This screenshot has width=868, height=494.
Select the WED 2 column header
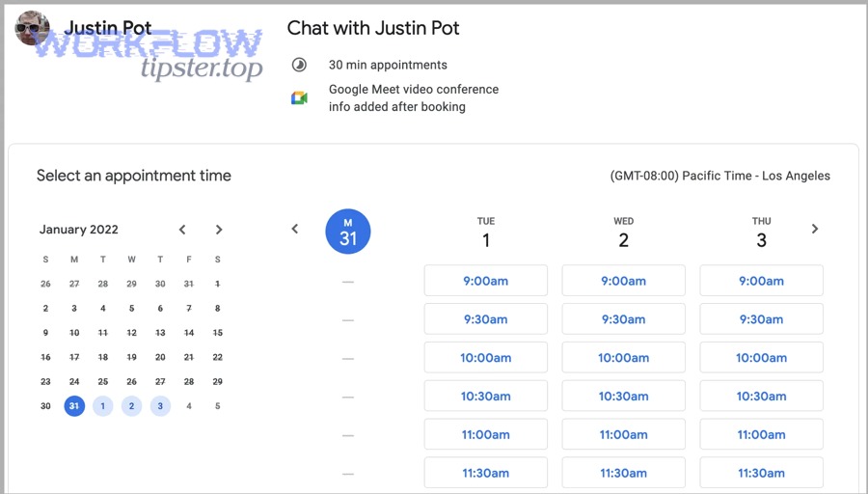point(623,233)
